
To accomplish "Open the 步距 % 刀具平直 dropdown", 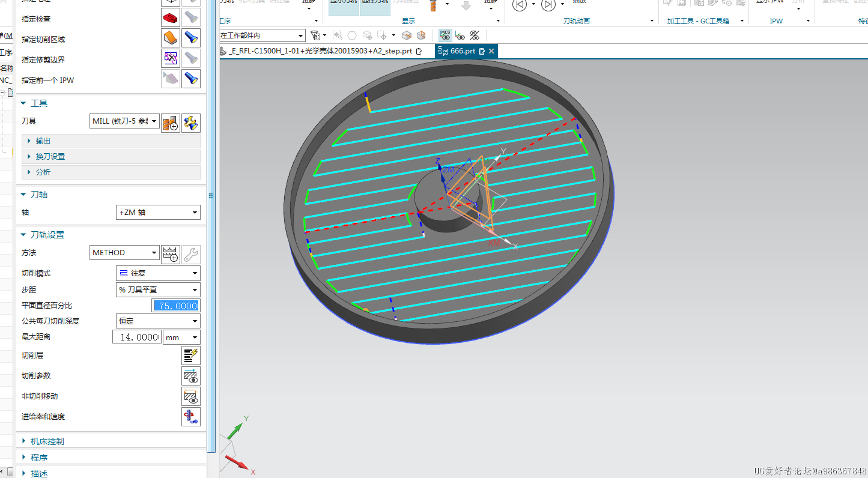I will point(158,289).
